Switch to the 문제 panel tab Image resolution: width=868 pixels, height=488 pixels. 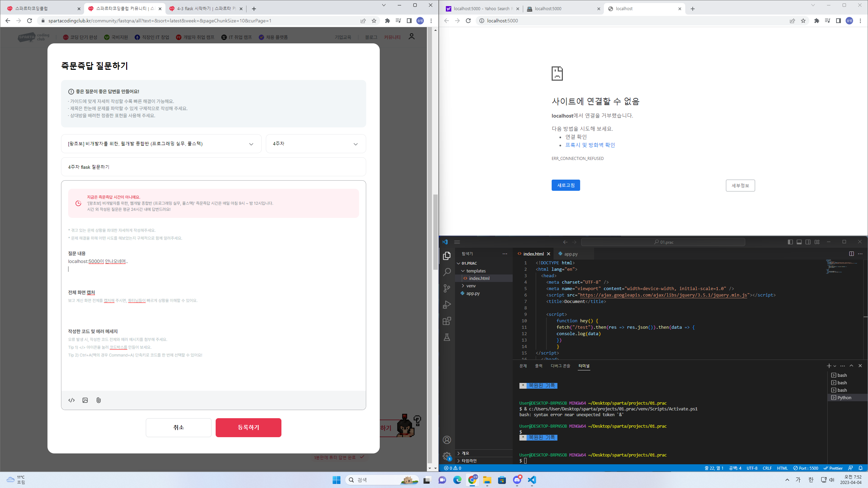(523, 366)
